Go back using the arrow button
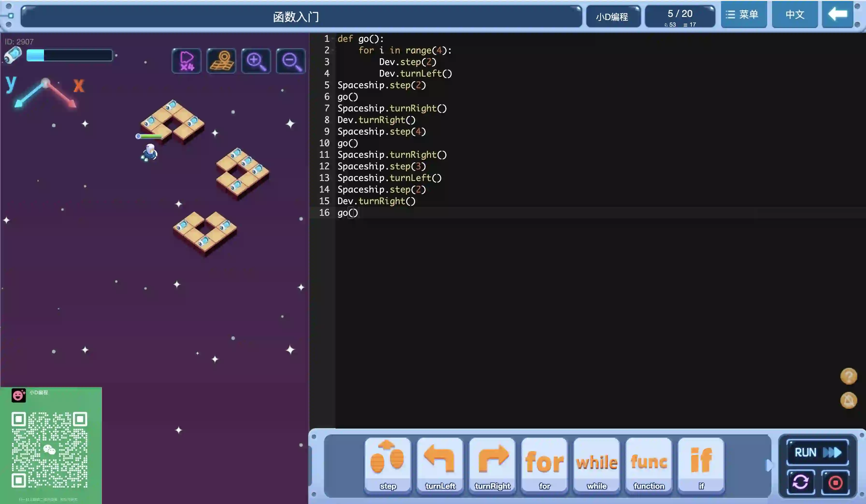 tap(837, 14)
